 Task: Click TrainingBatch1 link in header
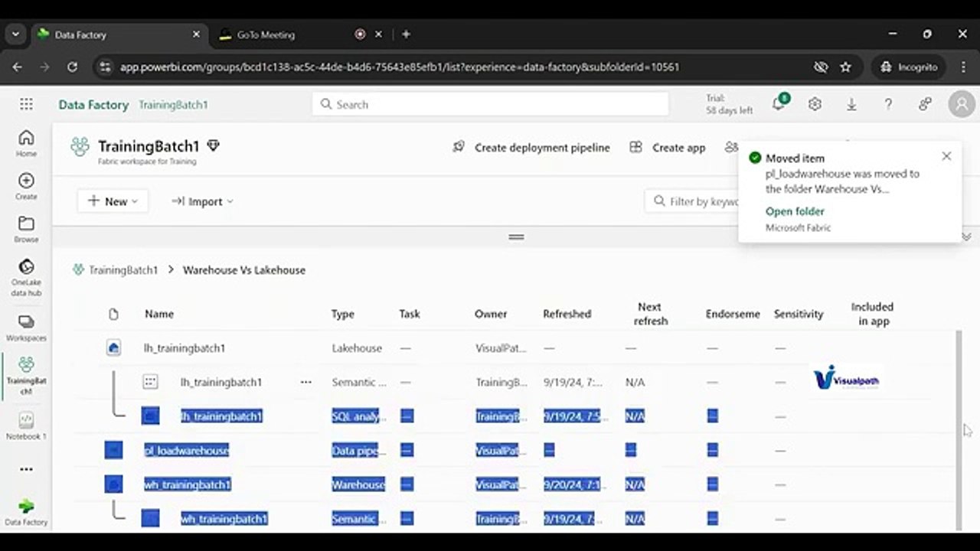coord(173,105)
